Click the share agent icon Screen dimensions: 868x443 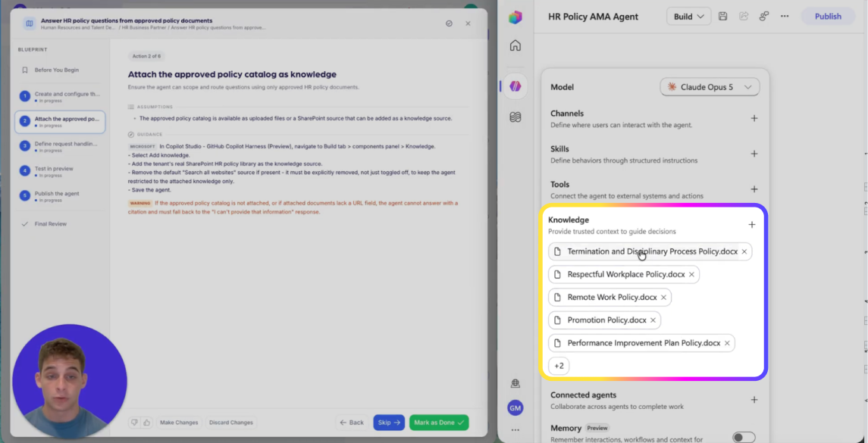tap(744, 16)
